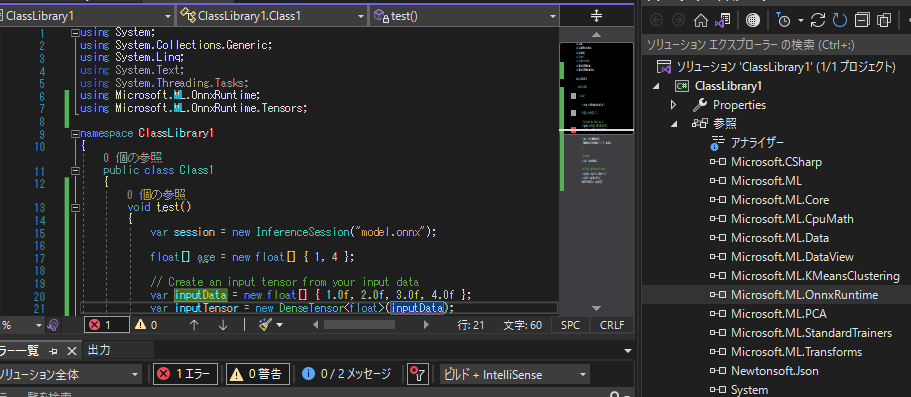Screen dimensions: 911x397
Task: Toggle the 1 エラー filter button
Action: (185, 374)
